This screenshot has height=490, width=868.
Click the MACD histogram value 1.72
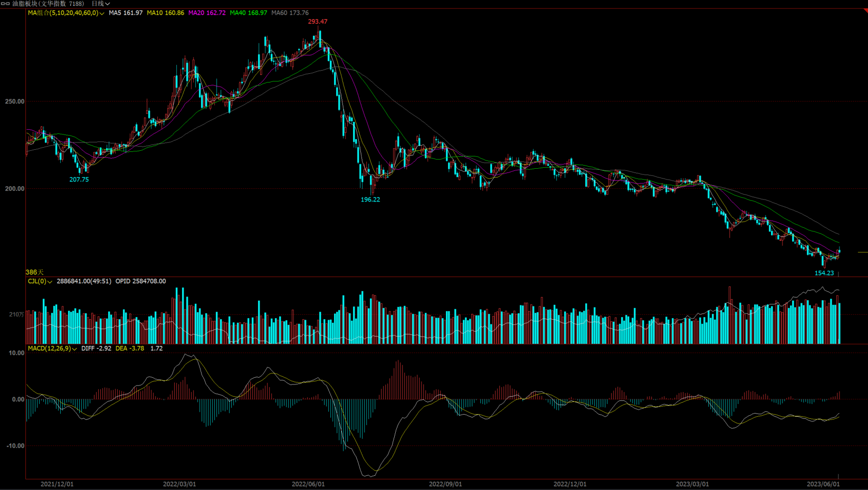[157, 348]
